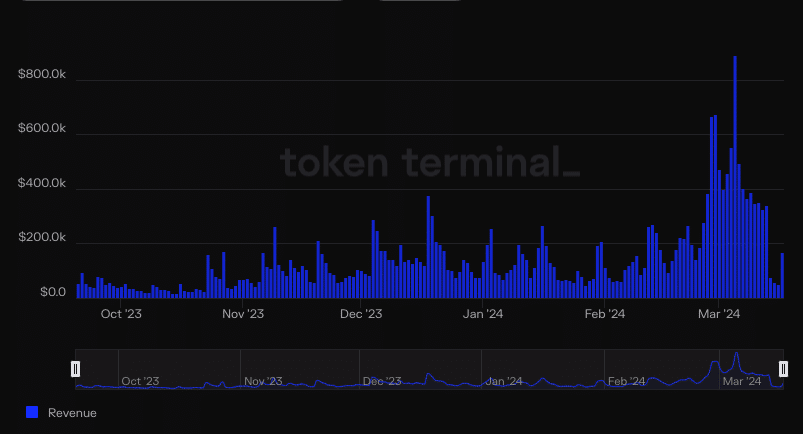803x434 pixels.
Task: Click Nov '23 in the range navigator
Action: 263,381
